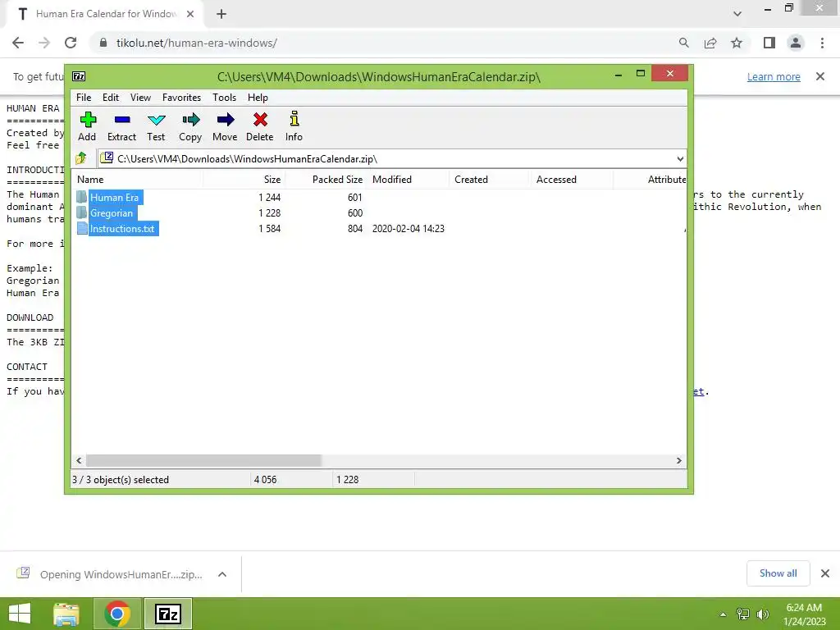840x630 pixels.
Task: Click the scroll left arrow in 7-Zip
Action: click(x=80, y=461)
